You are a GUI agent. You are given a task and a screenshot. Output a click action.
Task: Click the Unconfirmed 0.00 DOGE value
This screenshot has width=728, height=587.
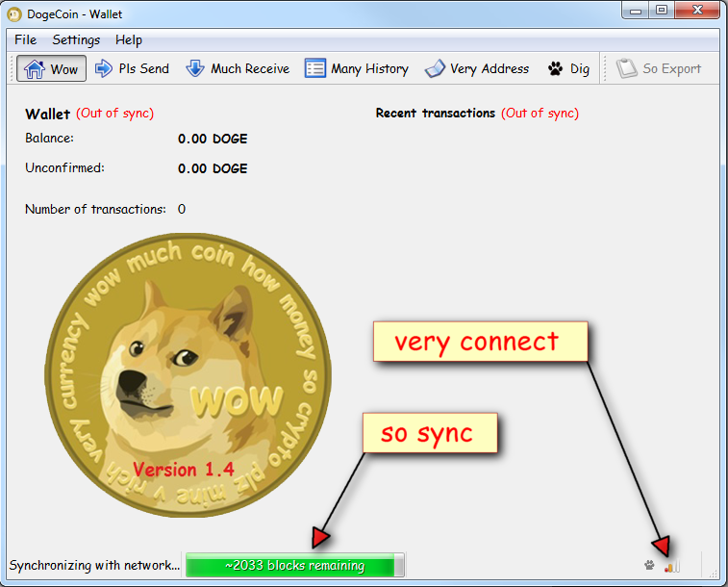213,168
